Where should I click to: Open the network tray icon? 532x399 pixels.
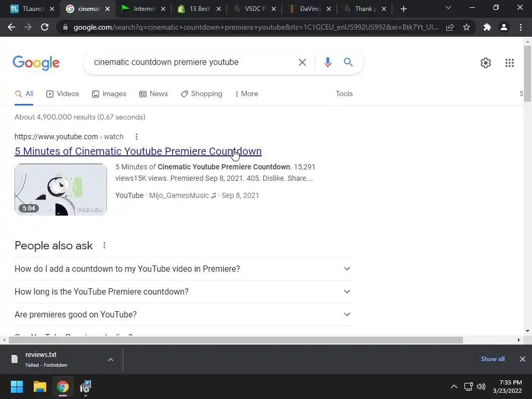tap(469, 387)
